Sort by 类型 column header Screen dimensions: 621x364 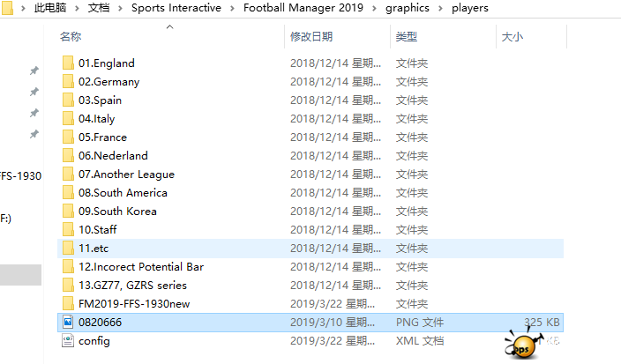(406, 37)
